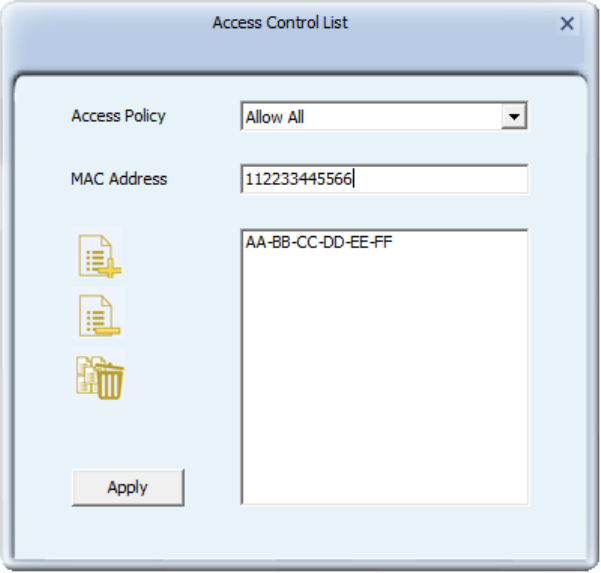The width and height of the screenshot is (601, 573).
Task: Apply the access control settings
Action: 128,488
